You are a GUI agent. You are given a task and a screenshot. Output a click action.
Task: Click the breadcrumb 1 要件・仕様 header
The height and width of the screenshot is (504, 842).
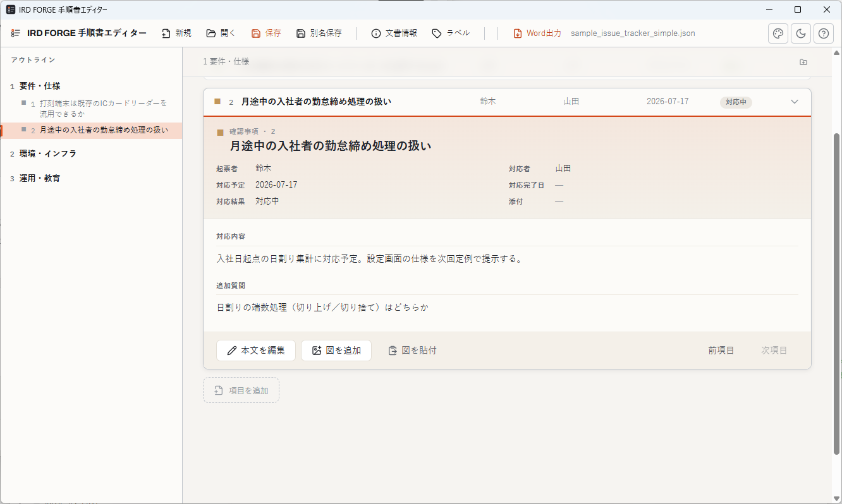pyautogui.click(x=226, y=62)
